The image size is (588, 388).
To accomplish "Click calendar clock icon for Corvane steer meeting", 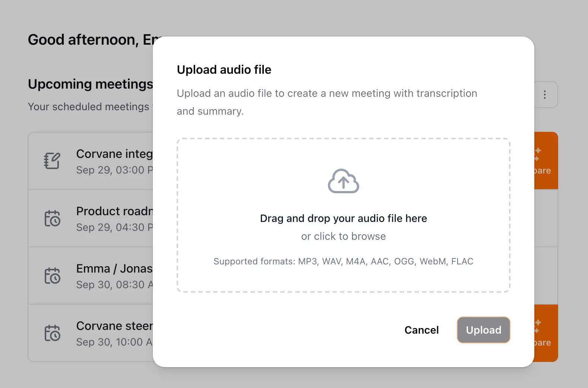I will (52, 333).
